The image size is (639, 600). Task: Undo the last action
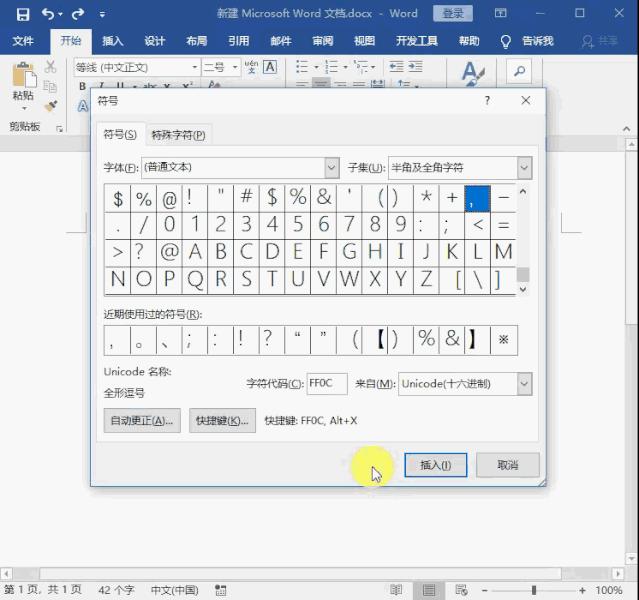[48, 15]
